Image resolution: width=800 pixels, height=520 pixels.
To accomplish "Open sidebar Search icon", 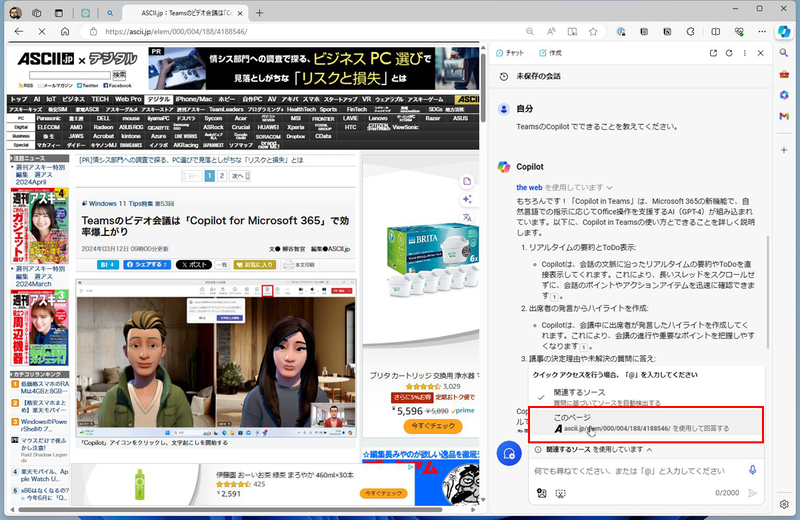I will (x=784, y=53).
